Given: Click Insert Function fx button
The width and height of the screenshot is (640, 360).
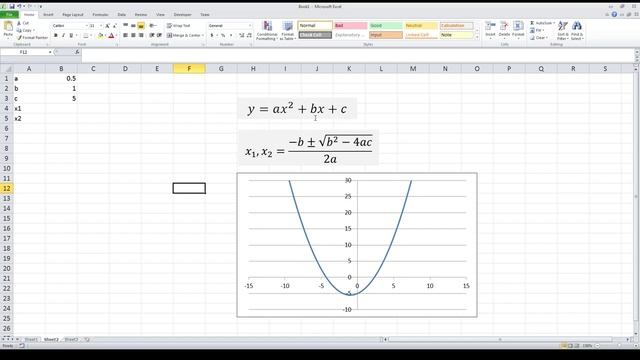Looking at the screenshot, I should point(77,52).
